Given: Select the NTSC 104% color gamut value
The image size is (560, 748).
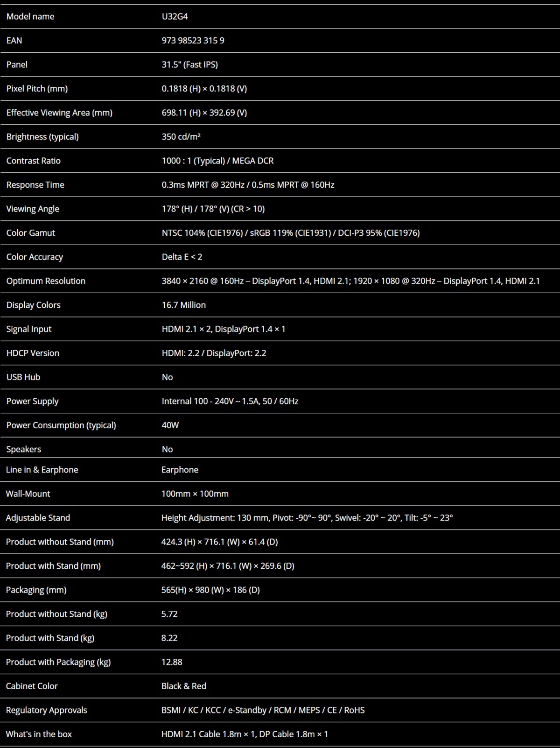Looking at the screenshot, I should 202,233.
